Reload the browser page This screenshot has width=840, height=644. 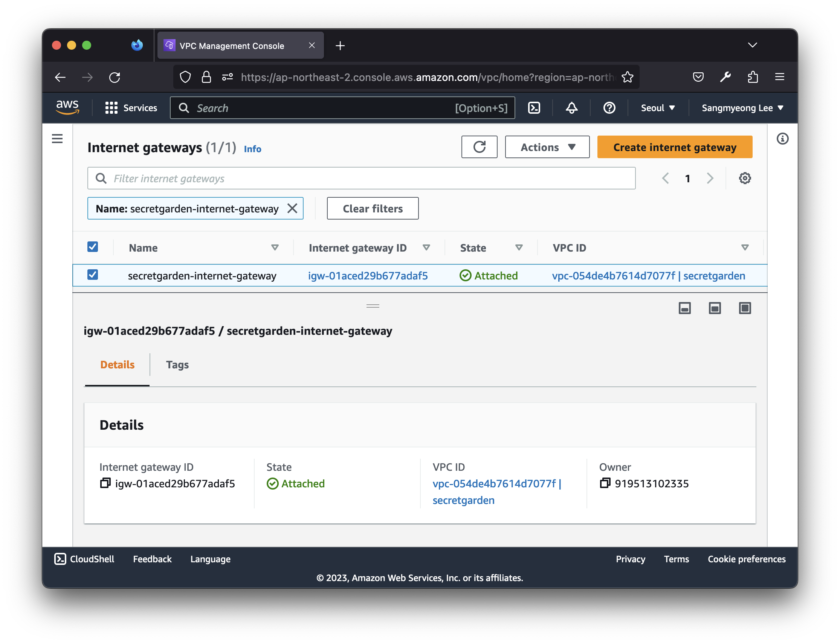(115, 78)
